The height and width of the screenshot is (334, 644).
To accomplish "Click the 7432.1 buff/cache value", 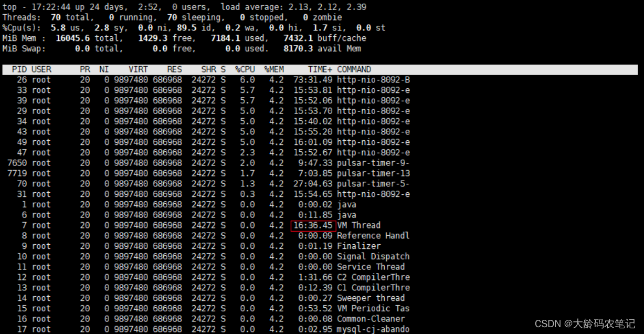I will pos(298,38).
